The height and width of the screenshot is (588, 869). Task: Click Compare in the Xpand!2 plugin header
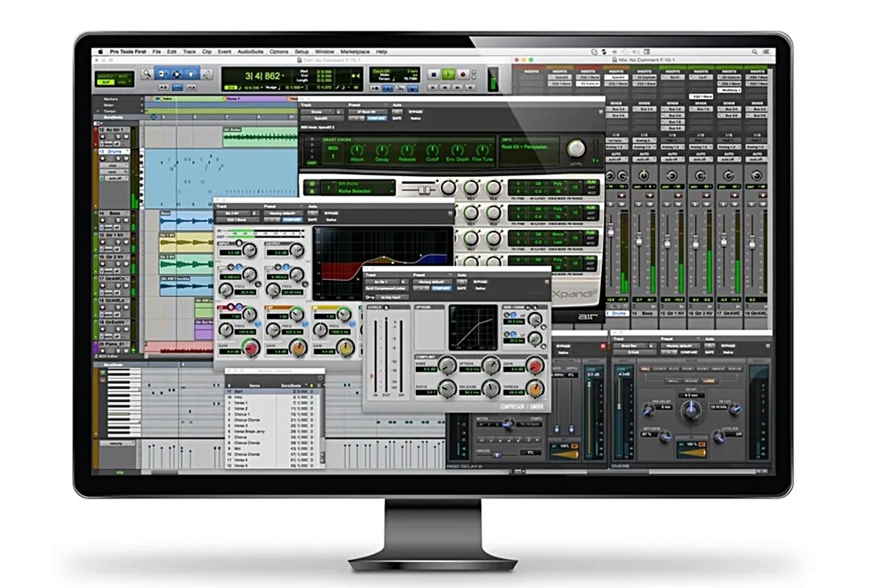[377, 118]
